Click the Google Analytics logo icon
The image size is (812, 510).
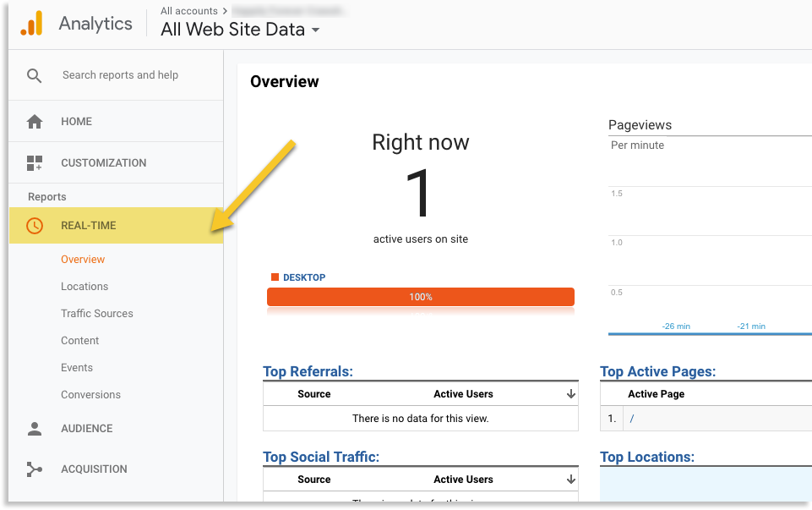tap(31, 24)
